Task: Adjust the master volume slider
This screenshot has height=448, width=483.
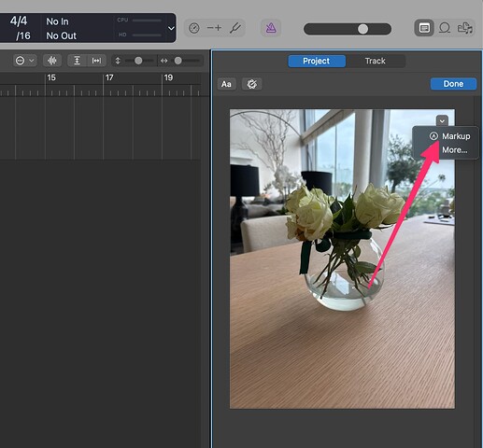Action: point(348,29)
